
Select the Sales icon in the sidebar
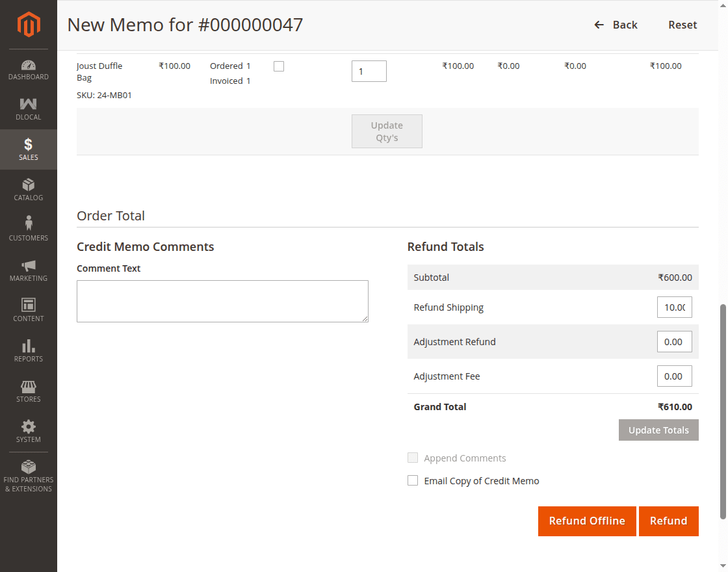pyautogui.click(x=28, y=149)
